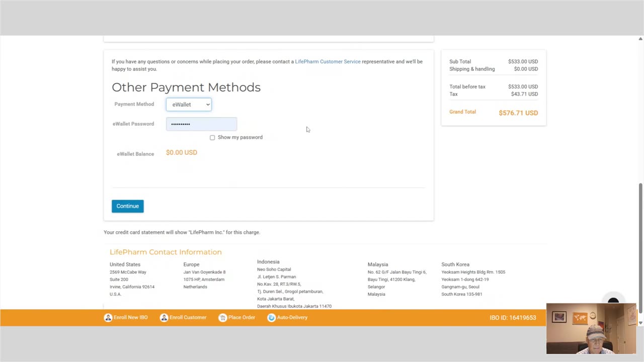Click the IBO ID: 16419653 text
This screenshot has height=362, width=644.
click(x=513, y=318)
